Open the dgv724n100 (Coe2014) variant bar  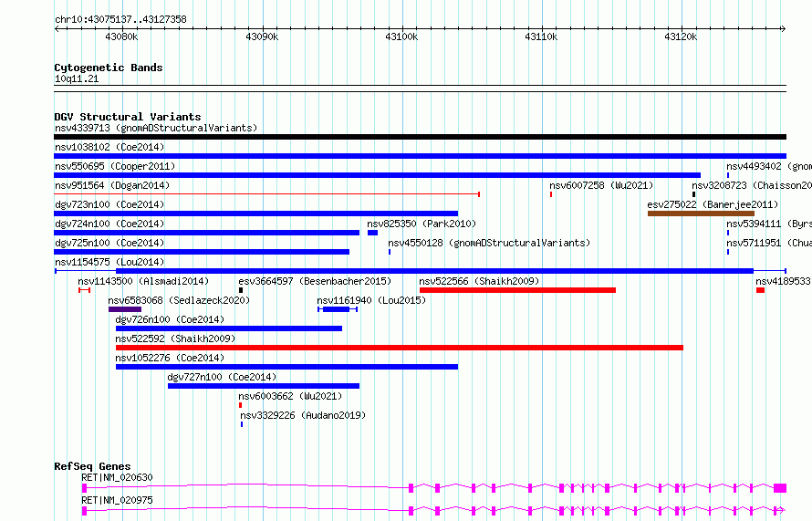(x=206, y=233)
